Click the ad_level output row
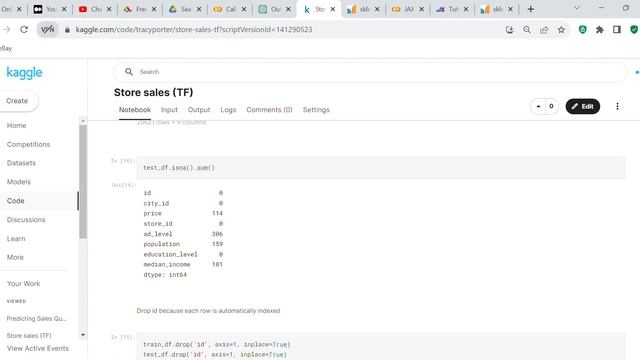Viewport: 640px width, 360px height. pos(183,234)
